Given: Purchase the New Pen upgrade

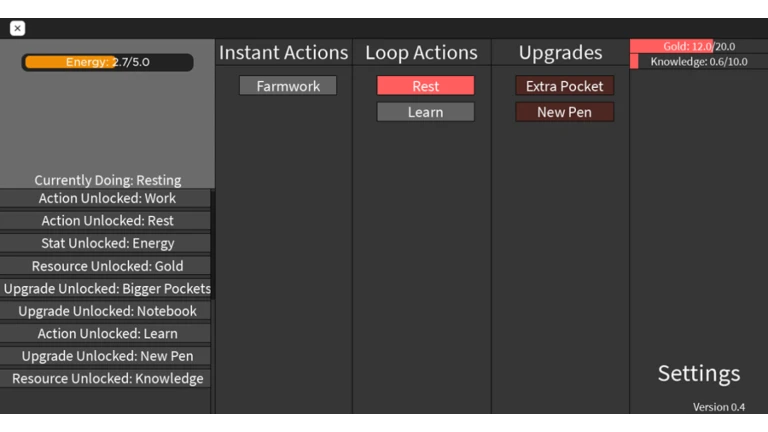Looking at the screenshot, I should coord(564,112).
